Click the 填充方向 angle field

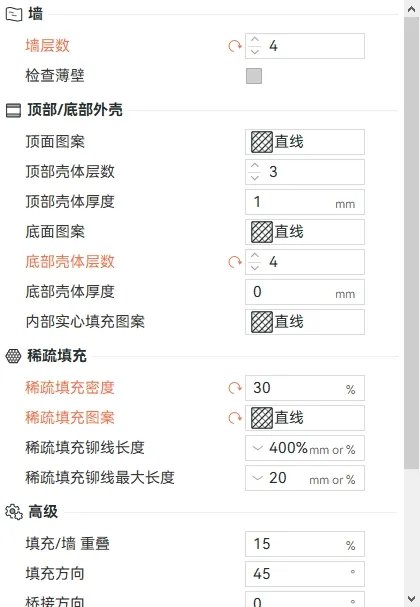click(305, 574)
